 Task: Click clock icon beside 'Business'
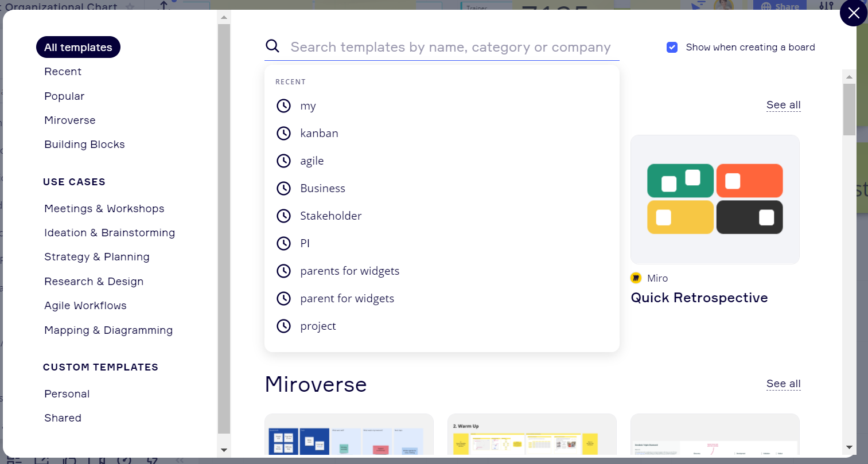tap(283, 189)
